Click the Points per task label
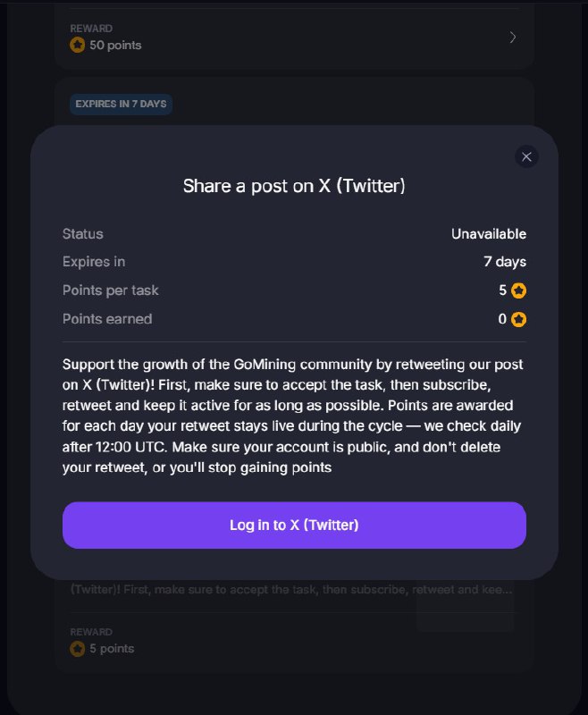588x715 pixels. (110, 290)
